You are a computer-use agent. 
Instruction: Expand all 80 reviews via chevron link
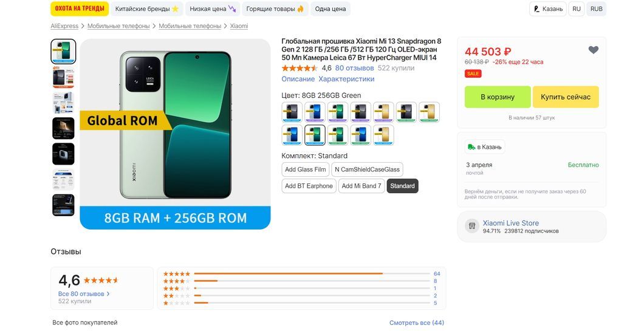tap(84, 293)
